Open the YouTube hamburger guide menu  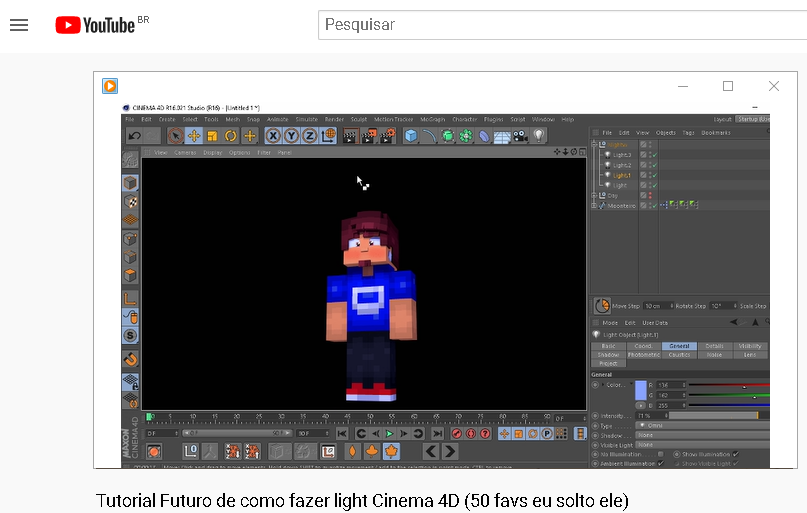[x=19, y=25]
